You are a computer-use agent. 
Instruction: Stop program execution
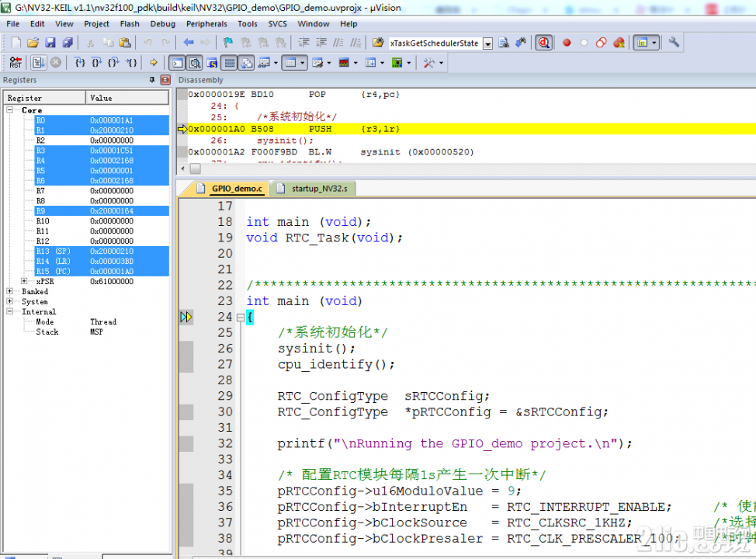56,62
